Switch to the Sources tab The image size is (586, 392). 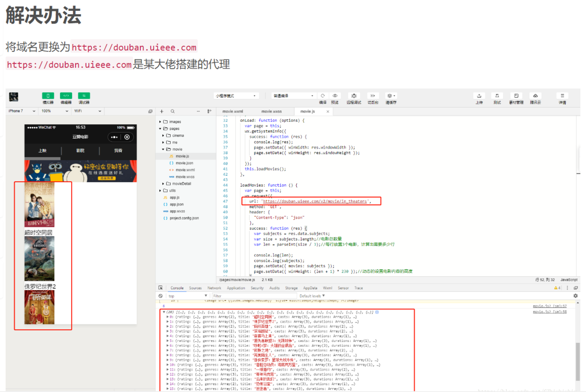(195, 288)
